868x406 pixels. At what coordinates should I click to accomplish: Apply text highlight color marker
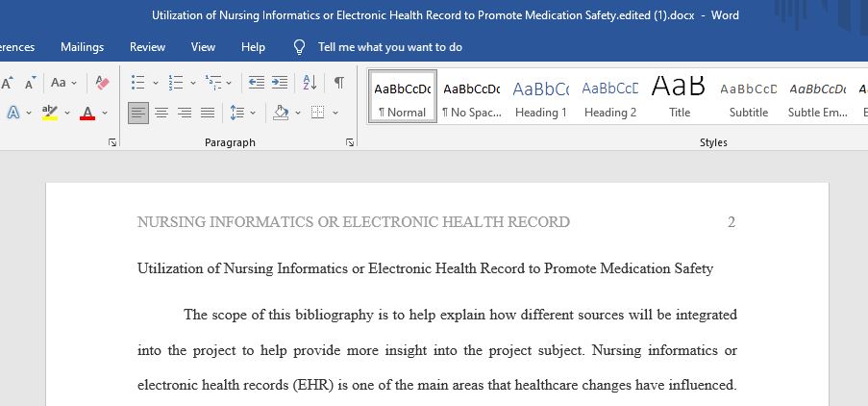click(50, 113)
